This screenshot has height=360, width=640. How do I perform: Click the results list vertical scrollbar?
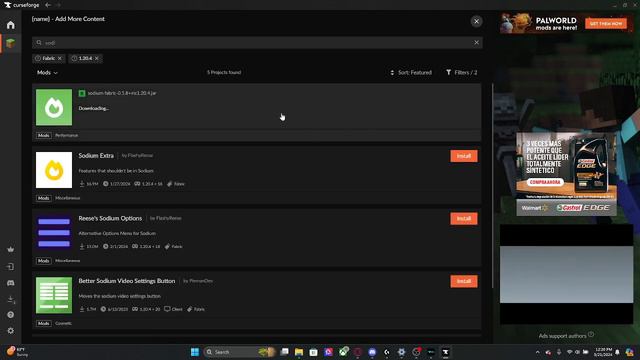tap(493, 186)
